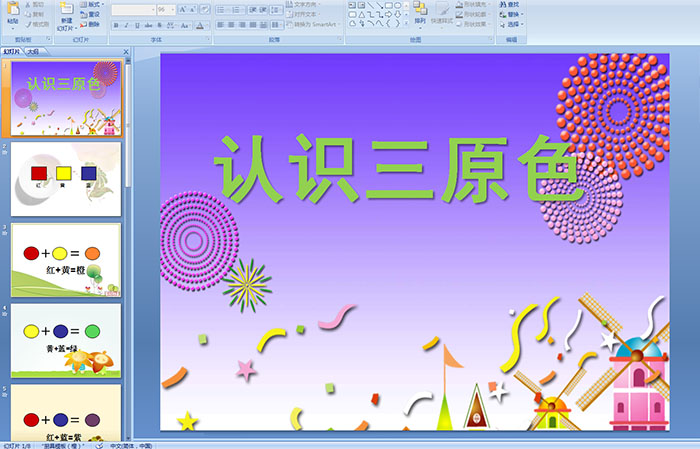This screenshot has height=449, width=700.
Task: Open the Font dialog launcher
Action: (x=208, y=39)
